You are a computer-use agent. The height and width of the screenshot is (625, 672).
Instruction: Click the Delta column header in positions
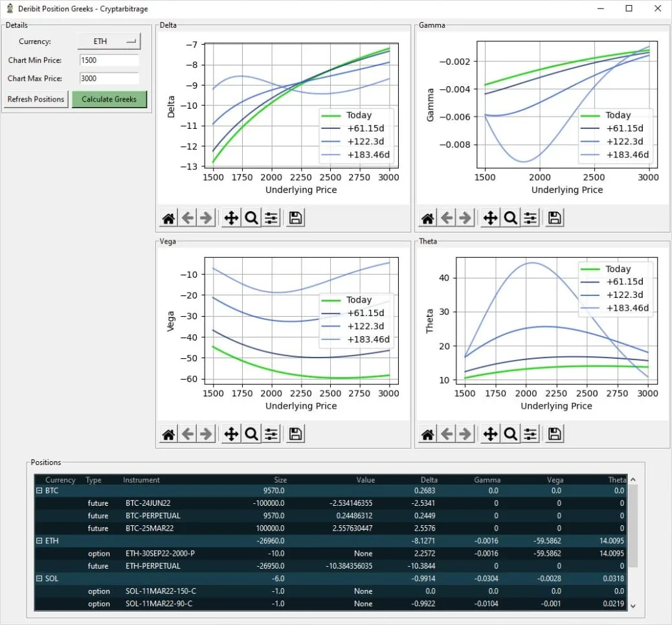(x=429, y=480)
